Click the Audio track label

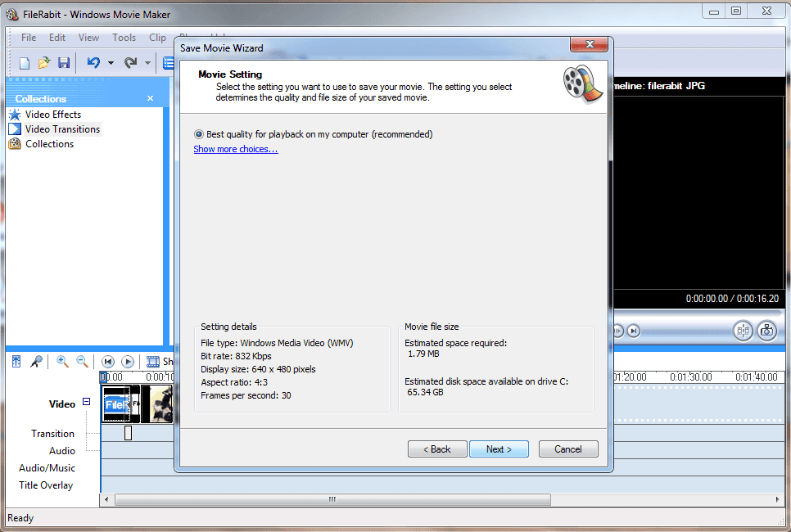click(x=62, y=451)
